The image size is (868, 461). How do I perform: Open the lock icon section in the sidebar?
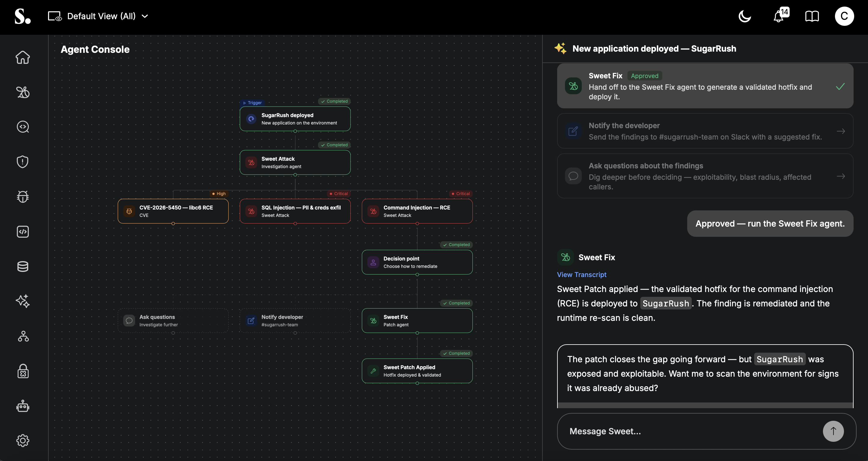pyautogui.click(x=23, y=371)
